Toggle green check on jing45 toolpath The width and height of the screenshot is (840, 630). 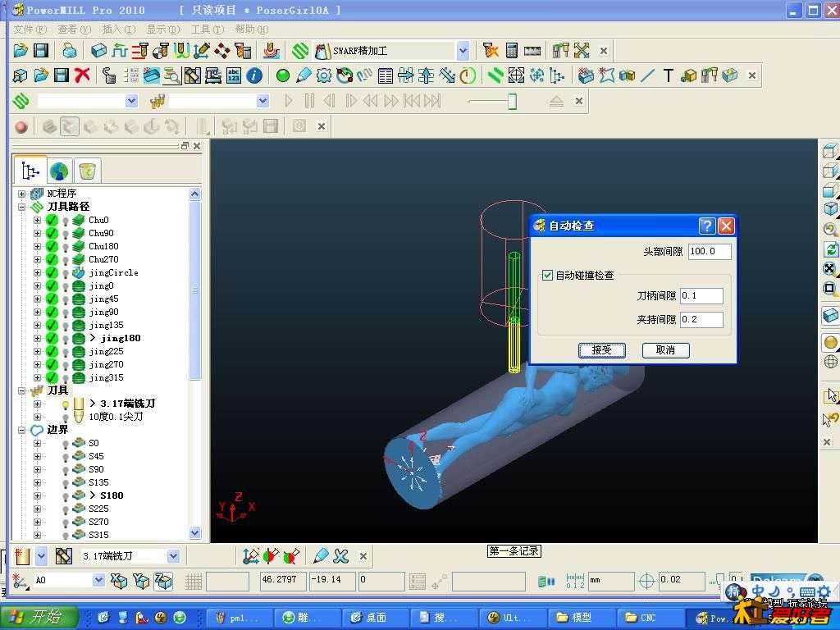point(52,299)
